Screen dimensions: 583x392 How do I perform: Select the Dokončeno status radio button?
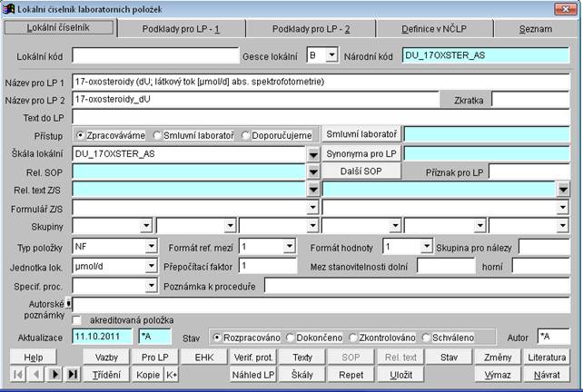[286, 338]
